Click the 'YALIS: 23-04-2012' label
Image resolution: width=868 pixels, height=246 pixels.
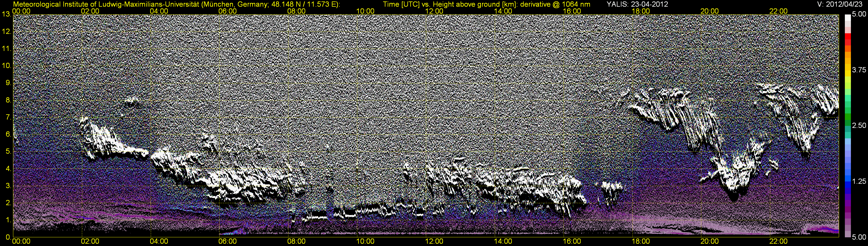point(637,4)
